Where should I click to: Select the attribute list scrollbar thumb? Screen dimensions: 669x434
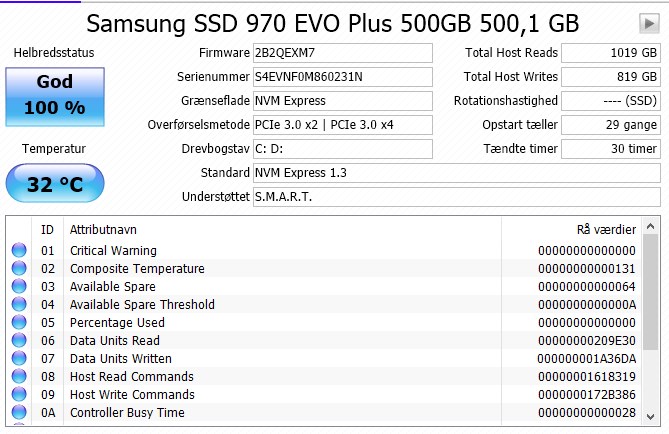650,292
